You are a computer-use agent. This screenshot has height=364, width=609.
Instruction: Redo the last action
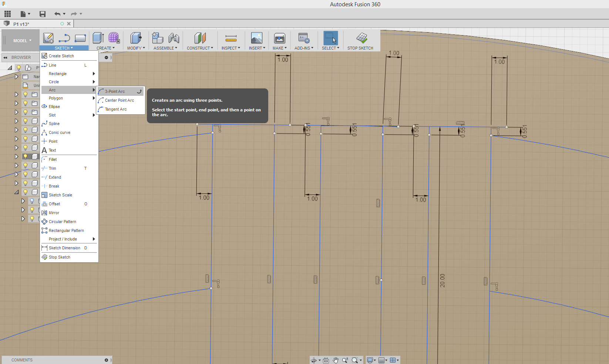pos(74,14)
